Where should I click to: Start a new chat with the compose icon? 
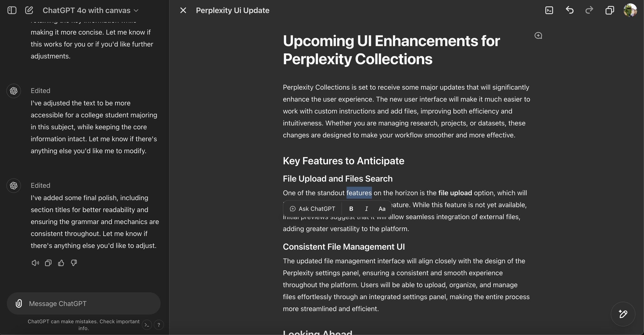click(x=29, y=10)
